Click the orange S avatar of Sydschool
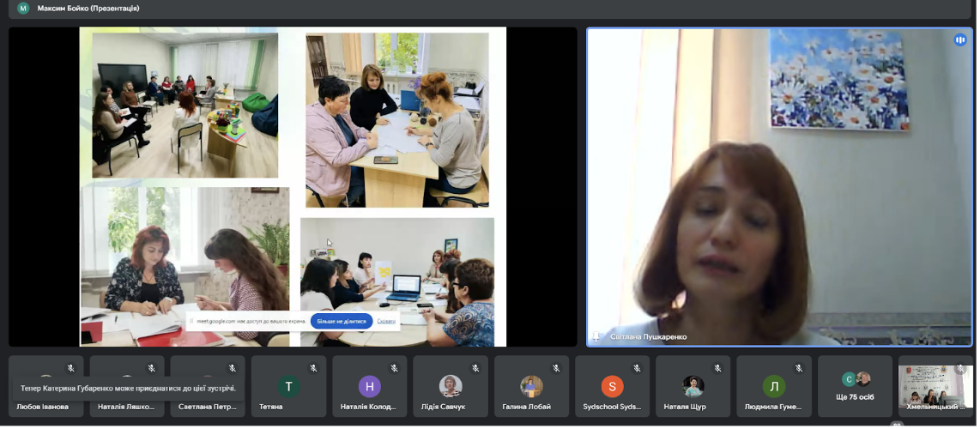 (612, 387)
